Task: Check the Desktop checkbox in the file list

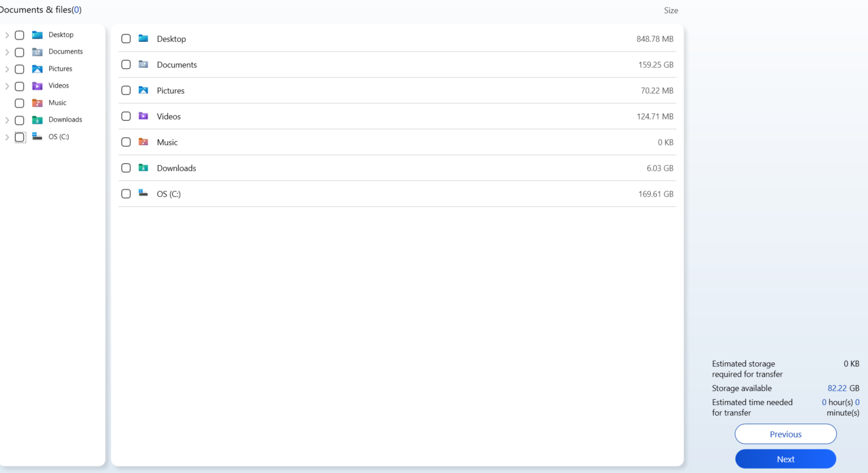Action: tap(126, 39)
